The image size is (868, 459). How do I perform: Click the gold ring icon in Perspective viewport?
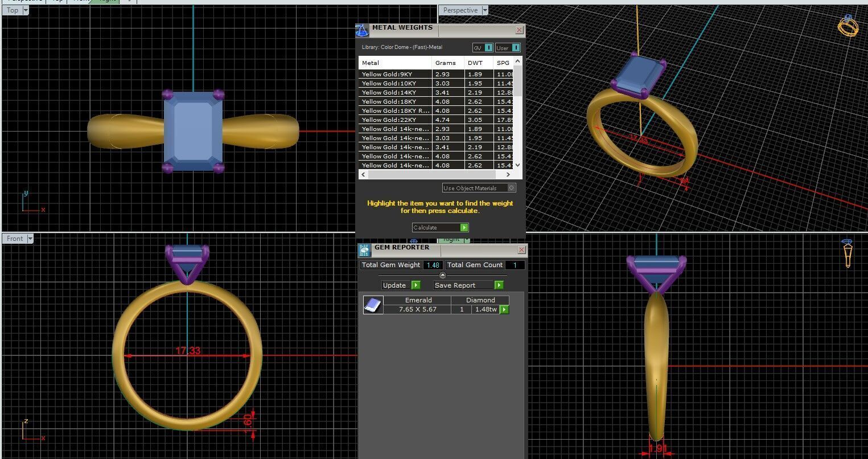click(848, 26)
